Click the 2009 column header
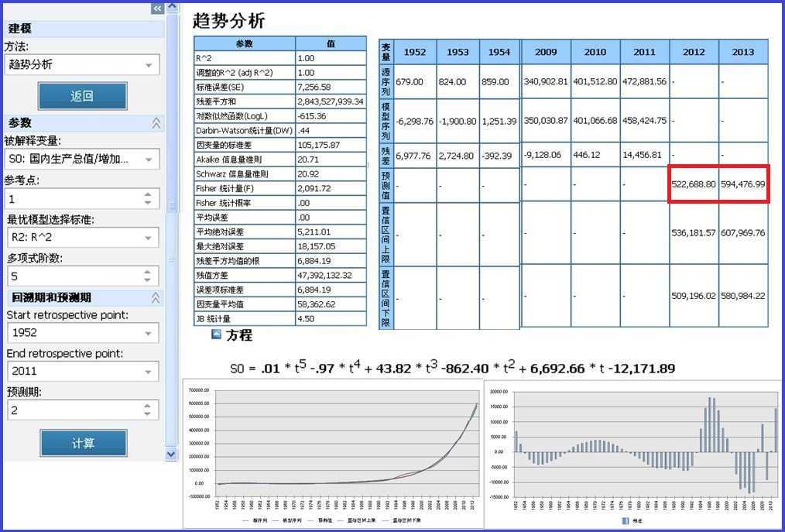Image resolution: width=785 pixels, height=532 pixels. click(546, 52)
